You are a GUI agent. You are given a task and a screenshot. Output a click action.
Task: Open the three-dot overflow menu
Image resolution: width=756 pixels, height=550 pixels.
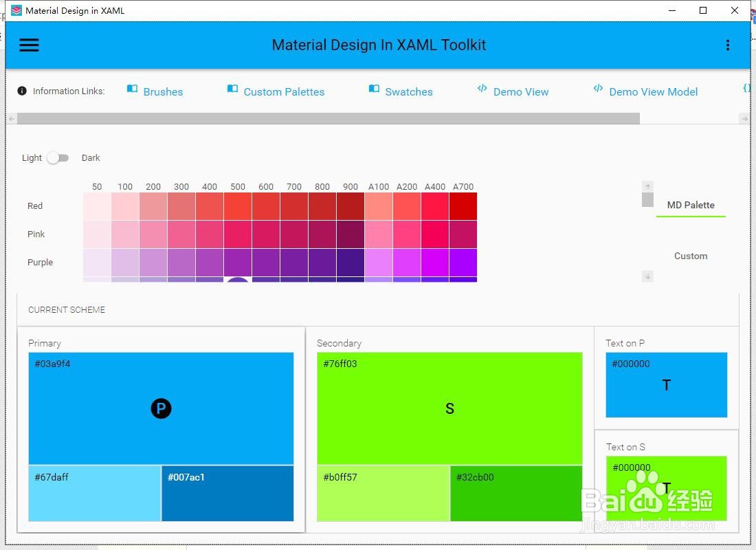728,45
